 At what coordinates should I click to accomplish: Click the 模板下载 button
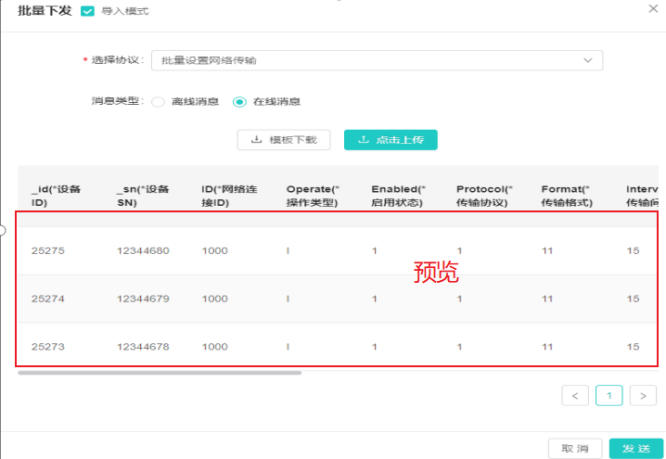(283, 140)
